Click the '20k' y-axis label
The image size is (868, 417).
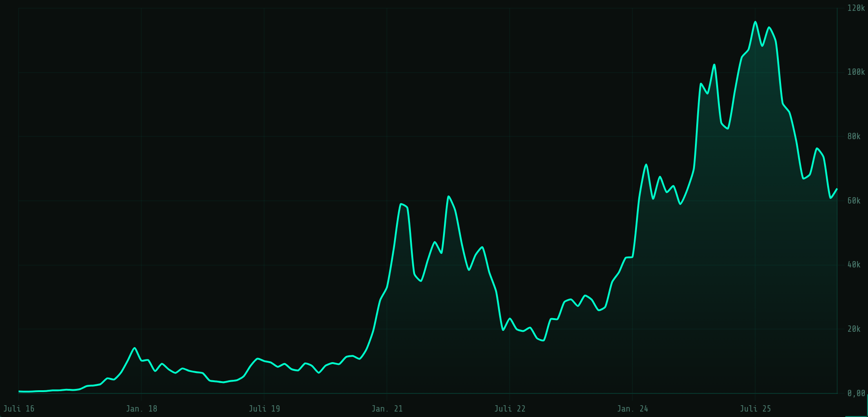(854, 329)
